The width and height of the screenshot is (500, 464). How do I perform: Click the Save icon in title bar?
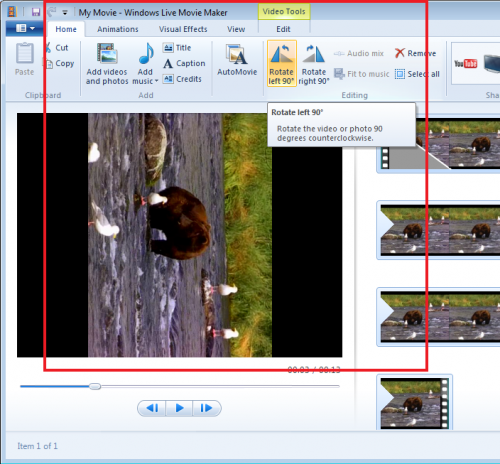click(x=36, y=12)
